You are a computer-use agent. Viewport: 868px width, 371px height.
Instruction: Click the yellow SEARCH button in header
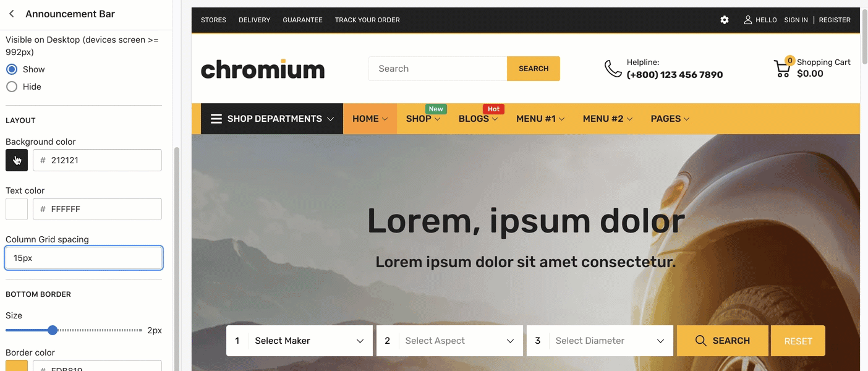(x=534, y=69)
